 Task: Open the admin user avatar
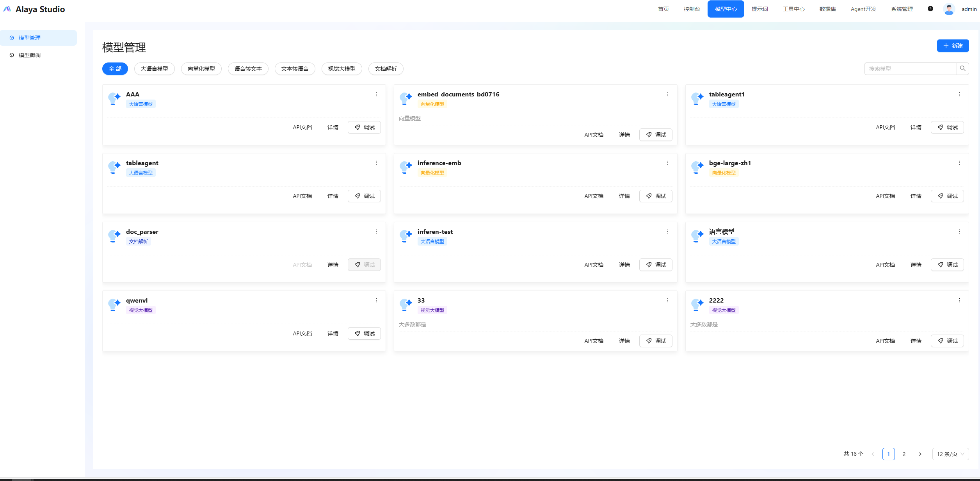[949, 9]
